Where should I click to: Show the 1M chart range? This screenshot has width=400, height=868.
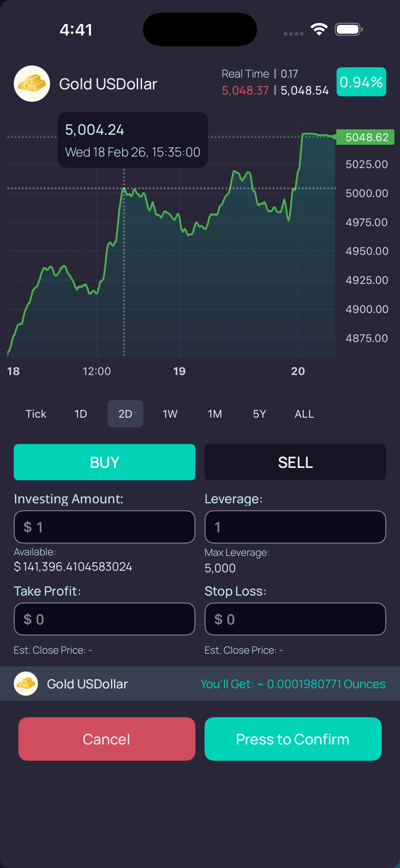[215, 414]
